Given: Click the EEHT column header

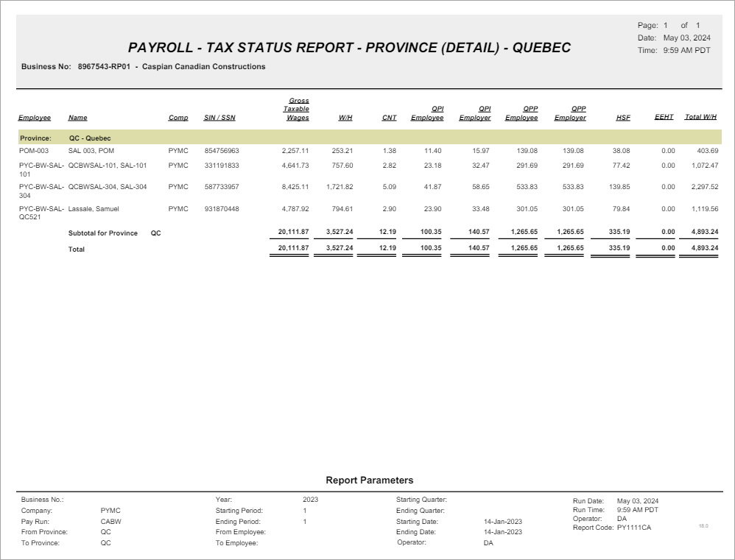Looking at the screenshot, I should click(664, 118).
